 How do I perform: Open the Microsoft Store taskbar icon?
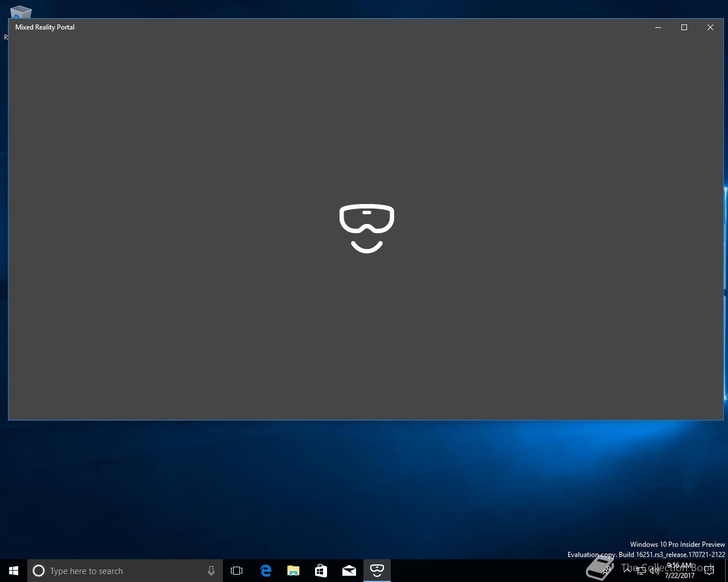321,571
